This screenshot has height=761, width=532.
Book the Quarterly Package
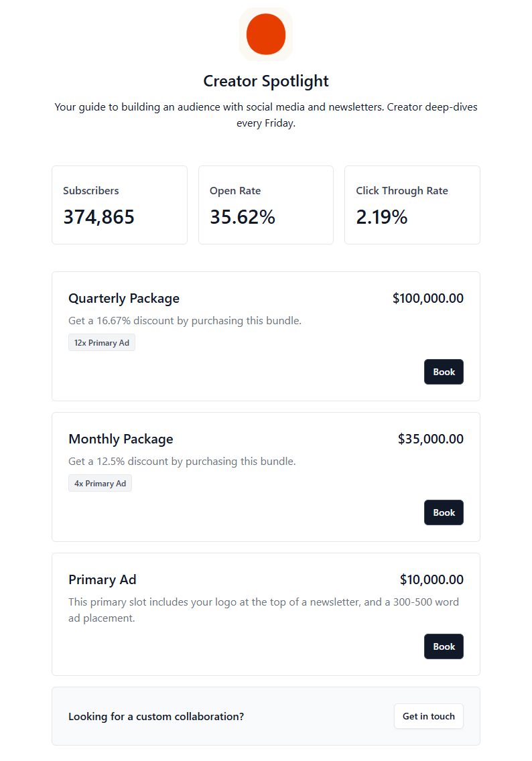(444, 372)
